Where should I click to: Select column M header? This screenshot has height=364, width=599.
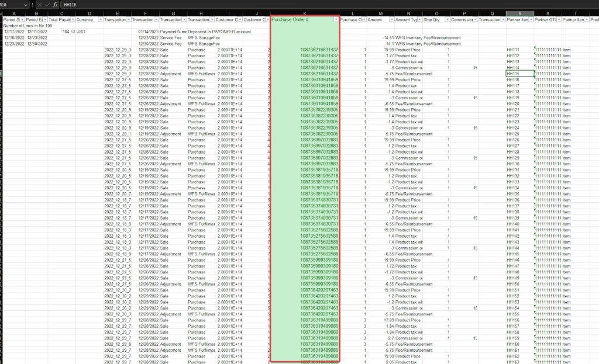380,12
